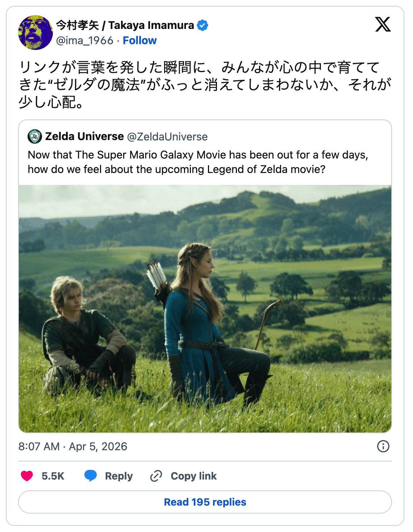Click the 5.5K likes count
Image resolution: width=413 pixels, height=532 pixels.
click(x=53, y=476)
